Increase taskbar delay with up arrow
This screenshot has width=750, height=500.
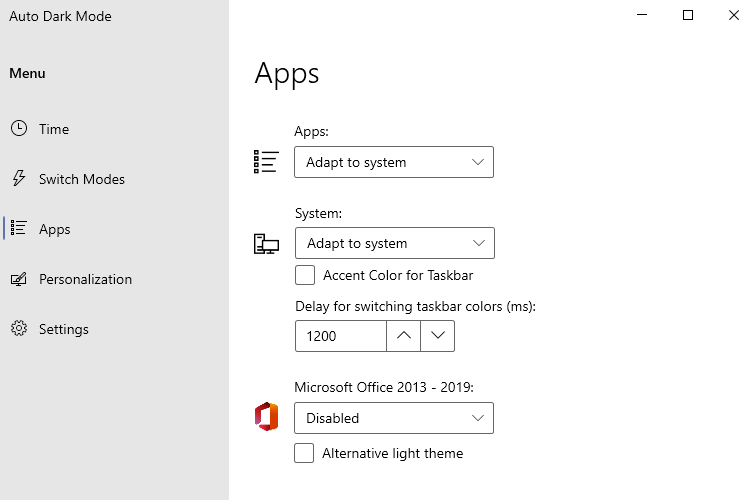404,336
